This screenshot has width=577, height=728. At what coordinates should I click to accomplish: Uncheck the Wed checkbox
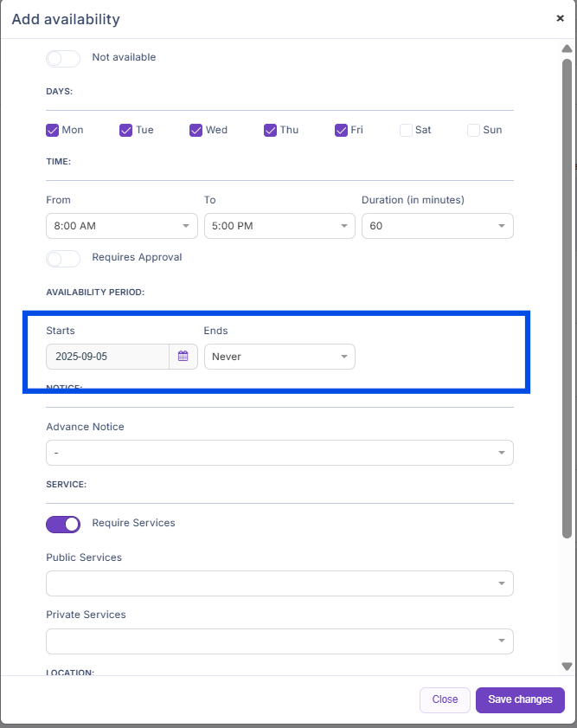coord(196,130)
